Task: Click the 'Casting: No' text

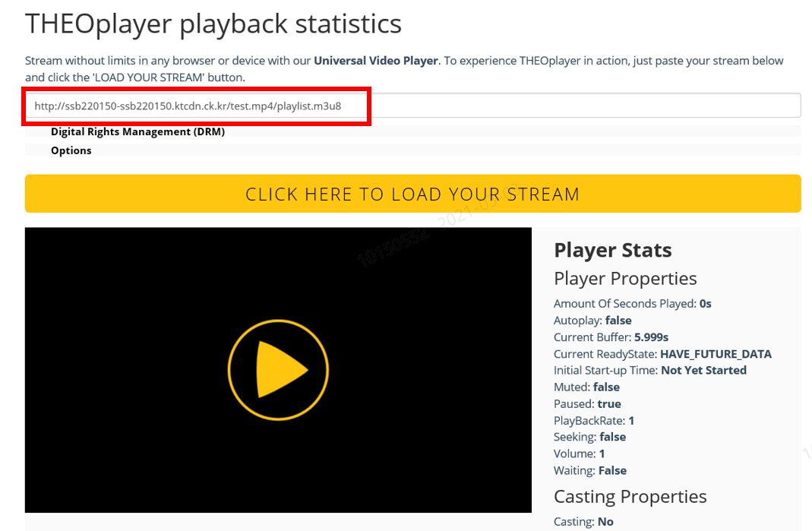Action: pyautogui.click(x=583, y=522)
